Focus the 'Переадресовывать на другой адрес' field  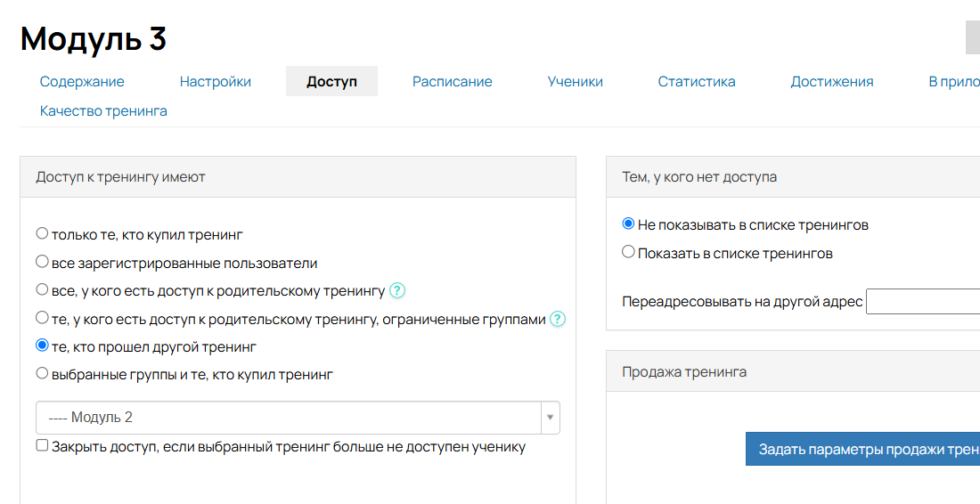pyautogui.click(x=922, y=302)
